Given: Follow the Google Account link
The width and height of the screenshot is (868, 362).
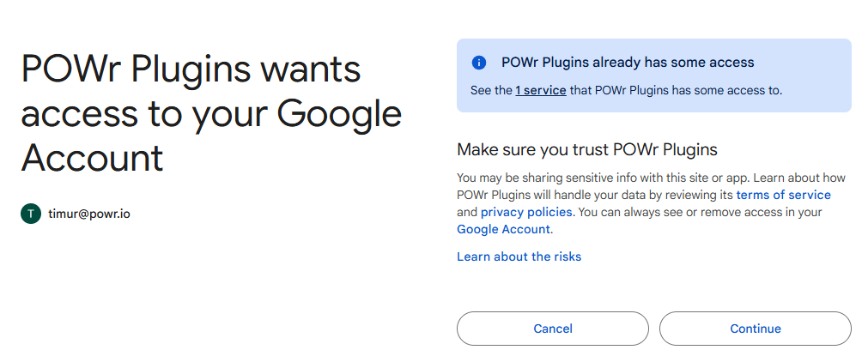Looking at the screenshot, I should pos(504,229).
